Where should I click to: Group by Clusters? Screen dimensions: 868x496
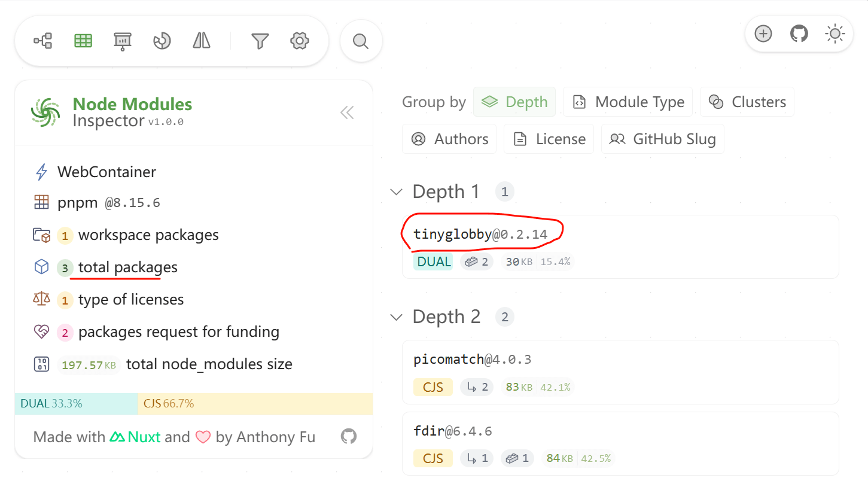[747, 102]
